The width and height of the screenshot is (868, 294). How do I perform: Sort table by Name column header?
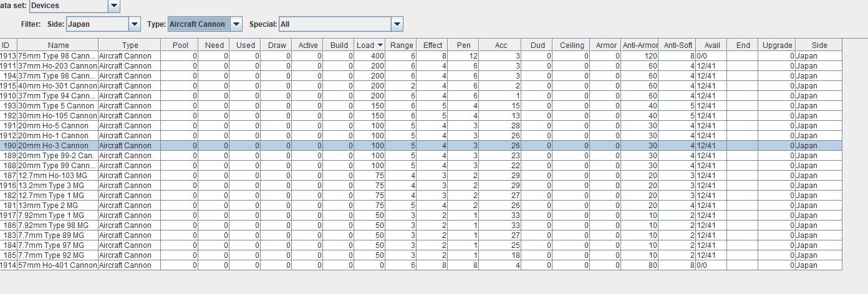pos(58,45)
